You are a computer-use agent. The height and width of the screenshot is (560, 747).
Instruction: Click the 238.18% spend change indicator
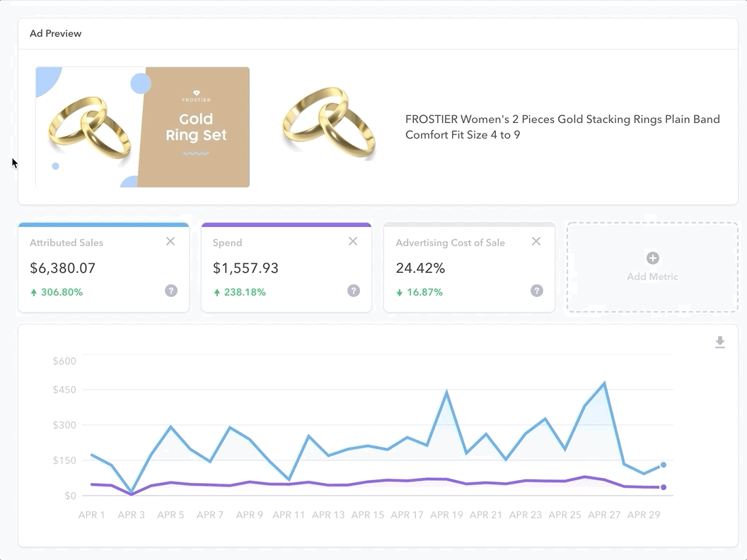(240, 292)
